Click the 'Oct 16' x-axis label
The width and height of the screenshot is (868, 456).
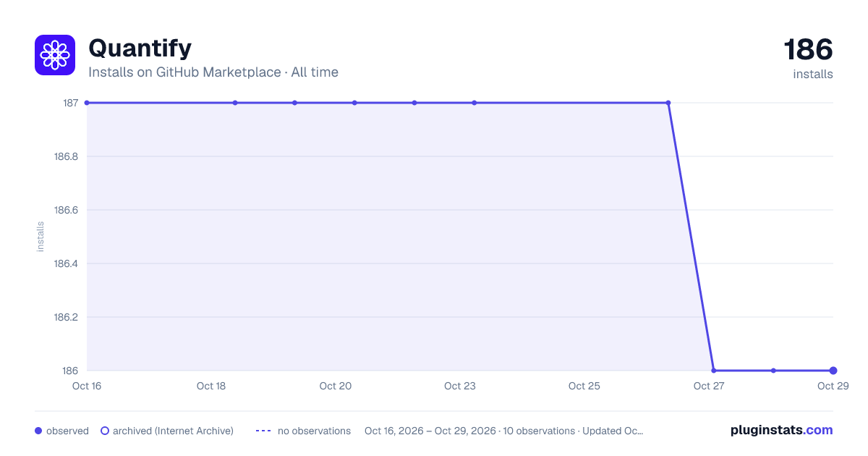tap(87, 386)
